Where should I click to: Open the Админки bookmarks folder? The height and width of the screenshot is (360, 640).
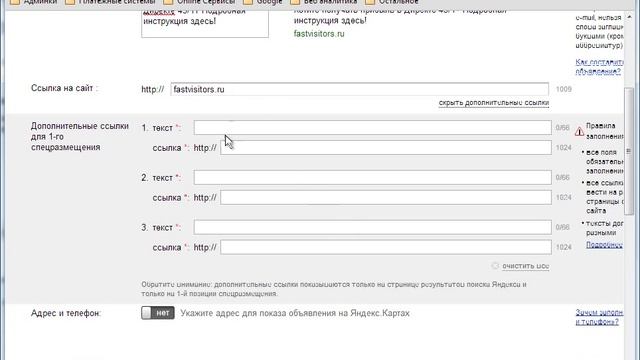click(33, 2)
